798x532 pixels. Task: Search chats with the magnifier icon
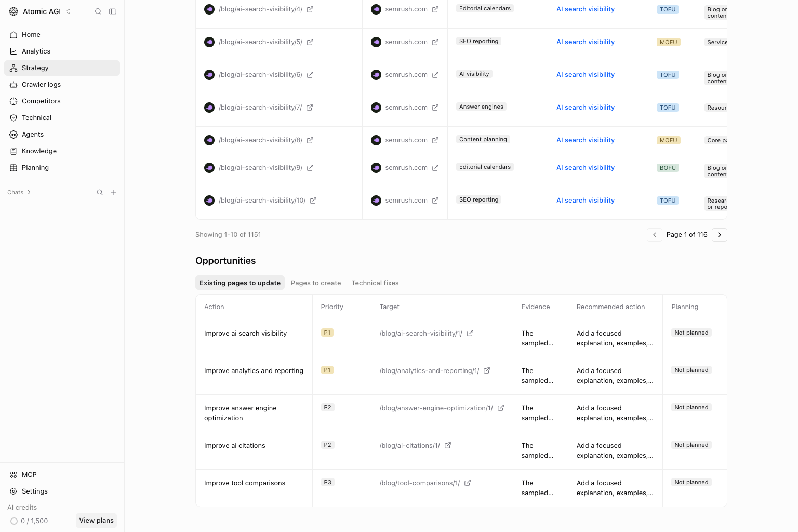100,192
